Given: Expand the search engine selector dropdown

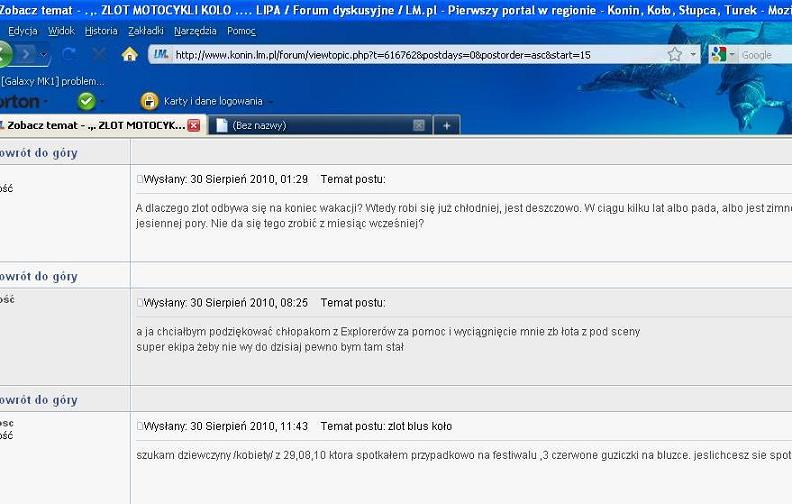Looking at the screenshot, I should 732,54.
